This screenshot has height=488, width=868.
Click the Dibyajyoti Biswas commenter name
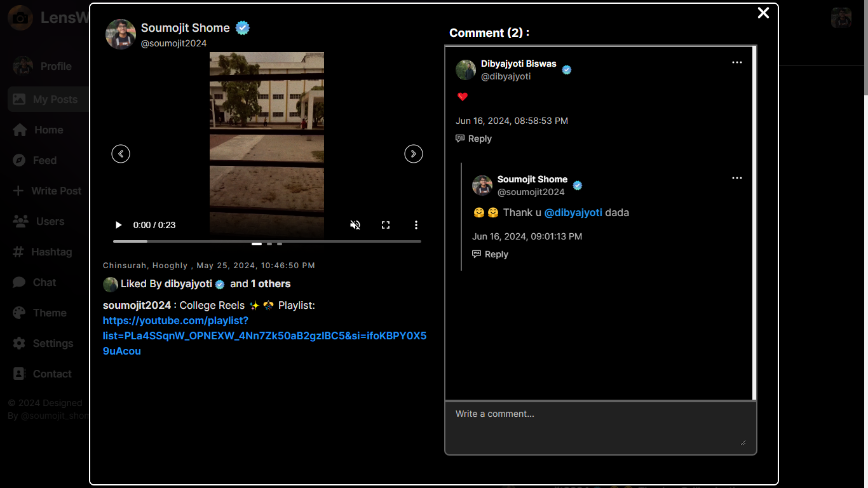tap(519, 64)
